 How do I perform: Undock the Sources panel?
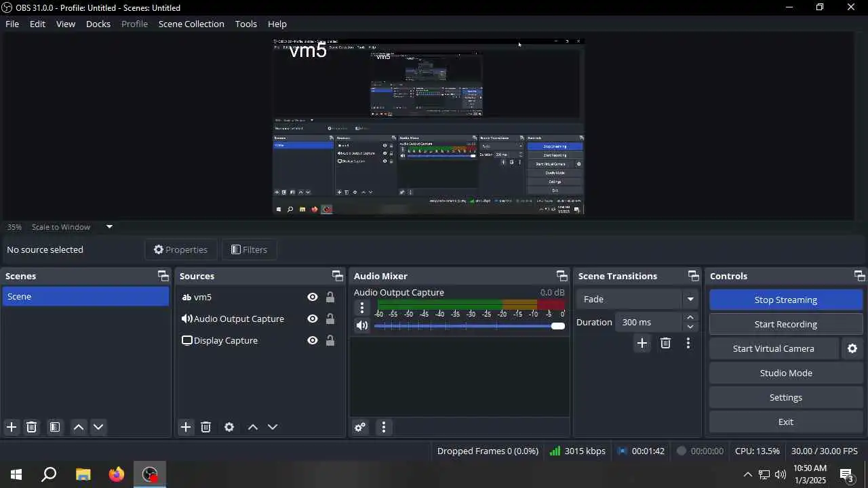click(x=338, y=276)
